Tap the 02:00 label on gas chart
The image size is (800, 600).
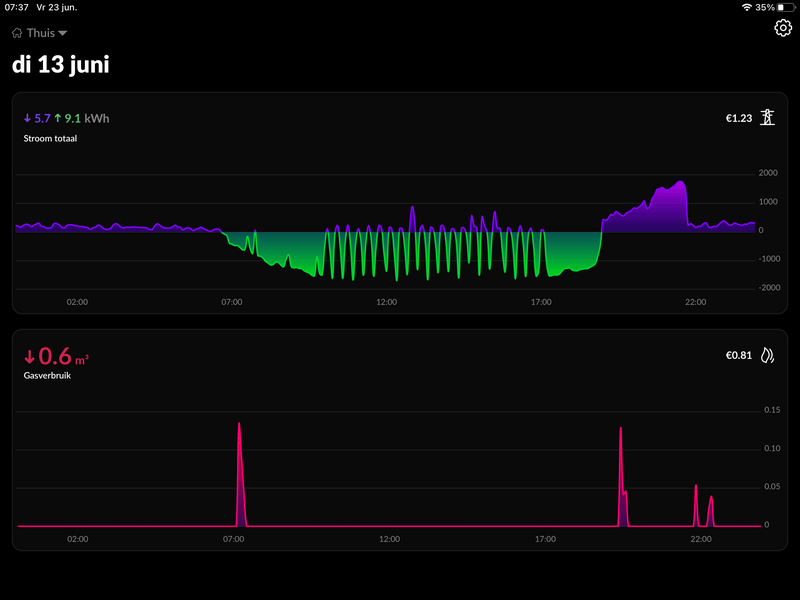(78, 539)
